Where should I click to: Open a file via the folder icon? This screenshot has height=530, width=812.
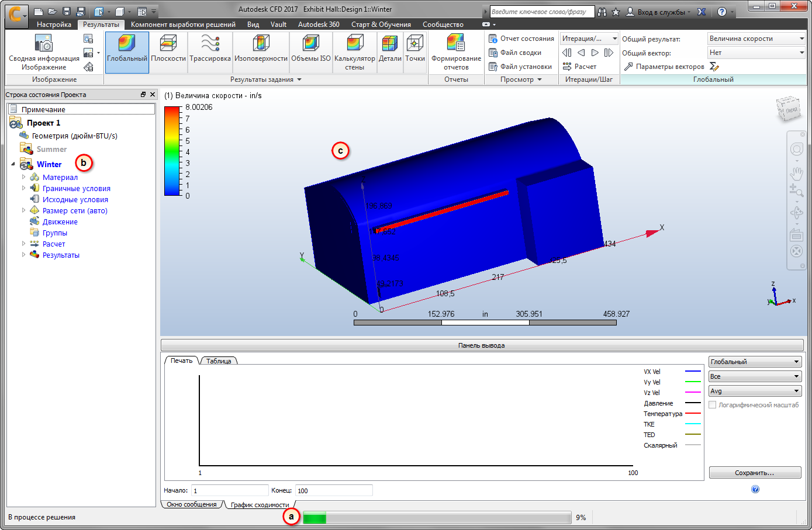point(53,12)
